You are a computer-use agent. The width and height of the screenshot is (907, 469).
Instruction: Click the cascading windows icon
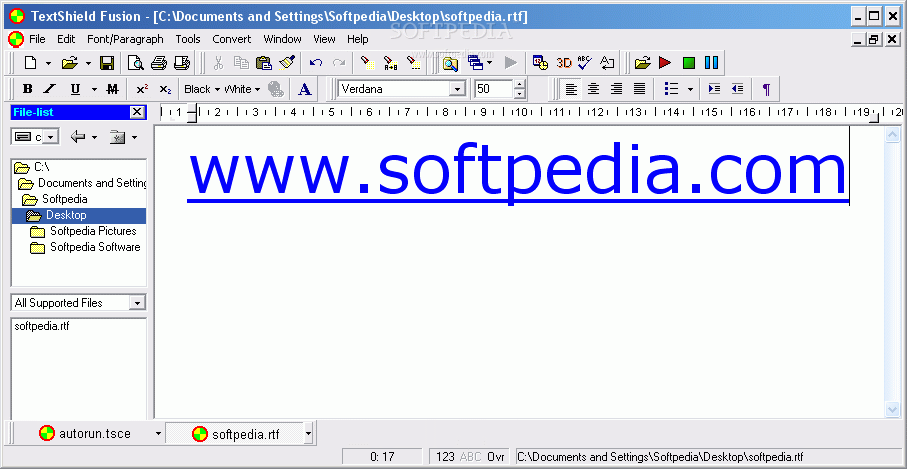pos(475,62)
